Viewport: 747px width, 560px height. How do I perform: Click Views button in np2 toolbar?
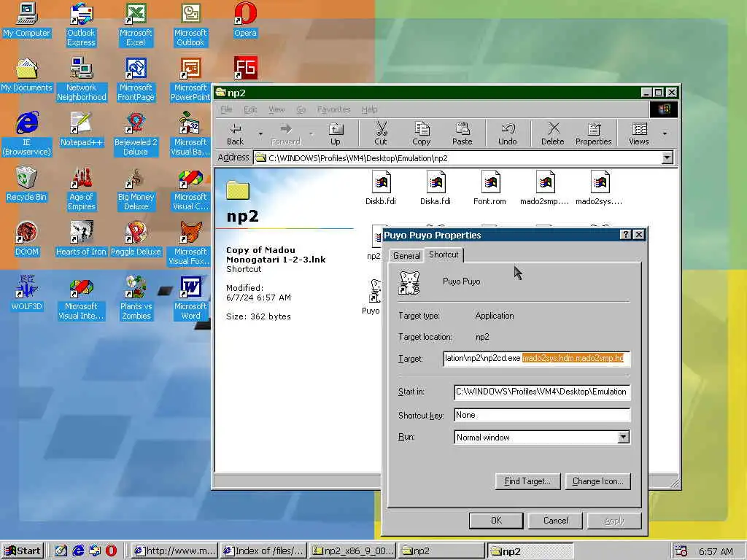point(639,134)
